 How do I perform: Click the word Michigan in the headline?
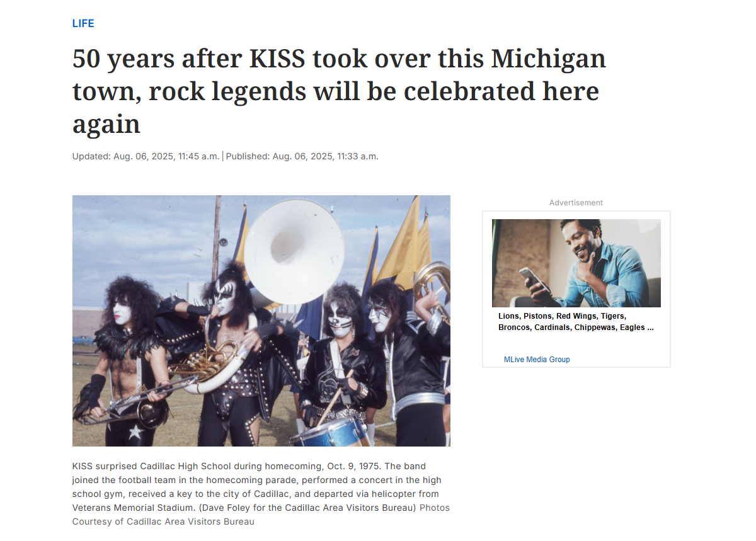pyautogui.click(x=548, y=59)
